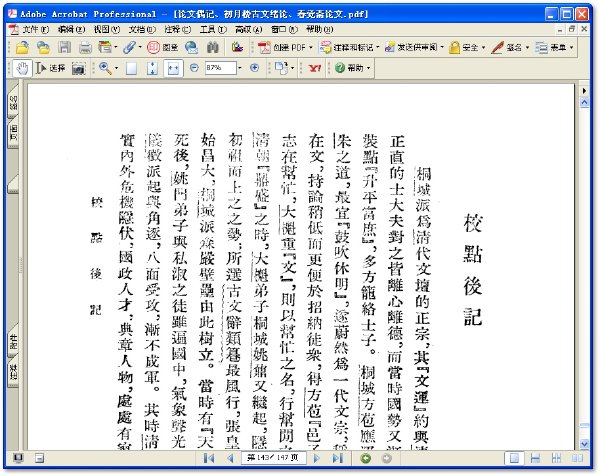
Task: Go to the first page
Action: (x=209, y=458)
